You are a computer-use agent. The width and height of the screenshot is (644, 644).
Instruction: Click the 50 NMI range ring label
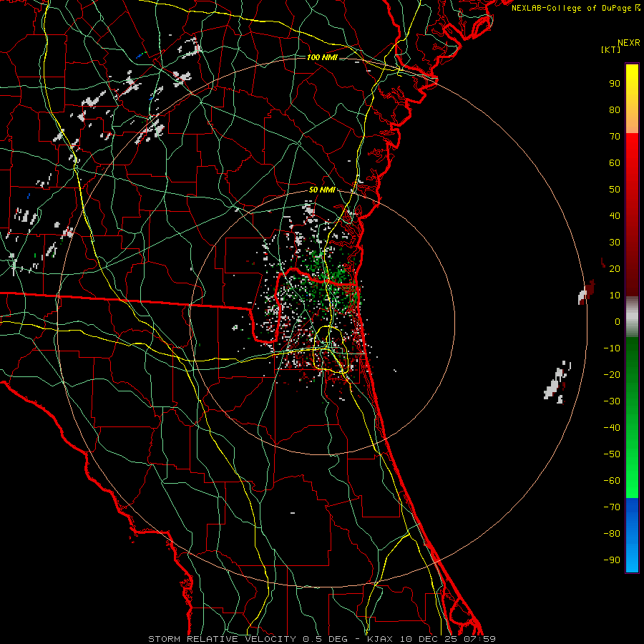[322, 190]
